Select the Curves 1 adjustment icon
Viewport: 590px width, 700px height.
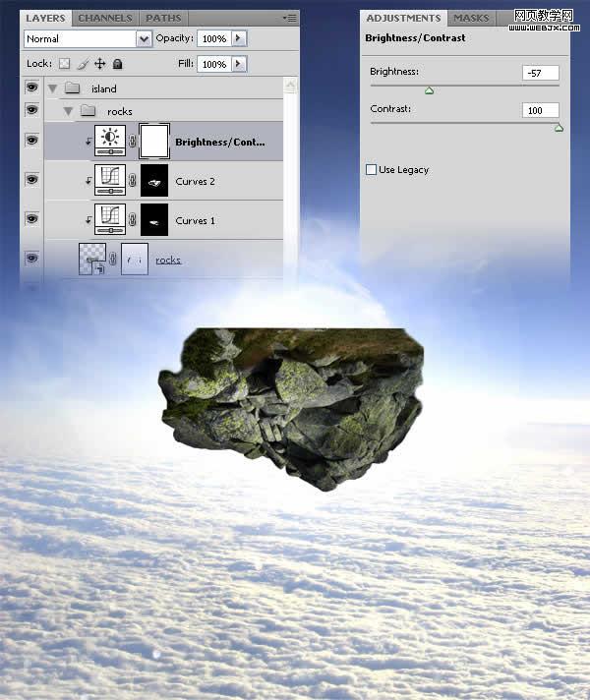[x=110, y=219]
